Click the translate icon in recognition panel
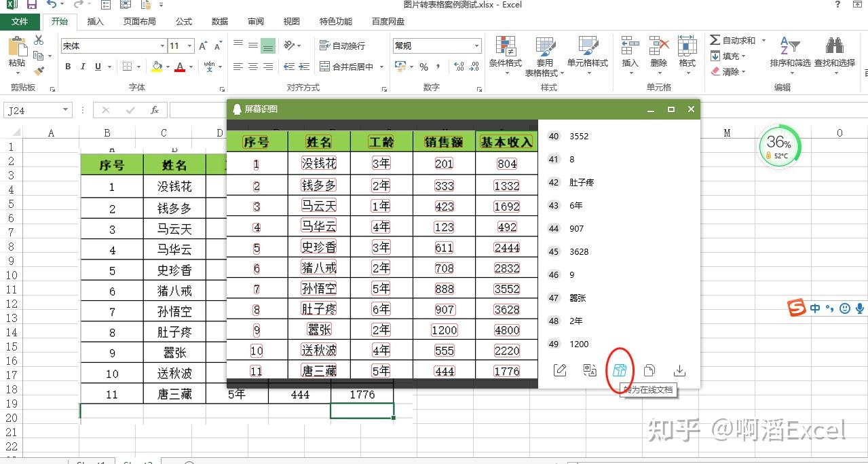 (590, 370)
